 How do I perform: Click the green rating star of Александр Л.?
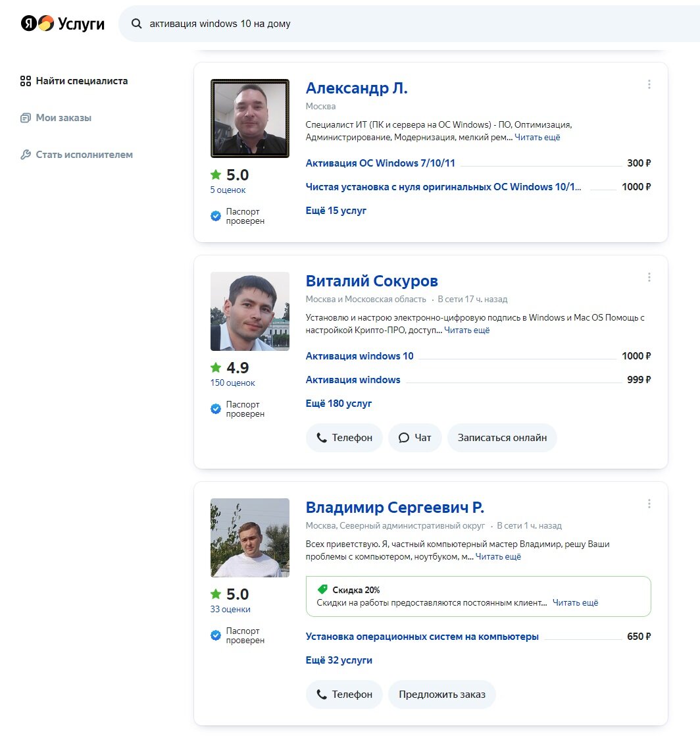pos(216,174)
